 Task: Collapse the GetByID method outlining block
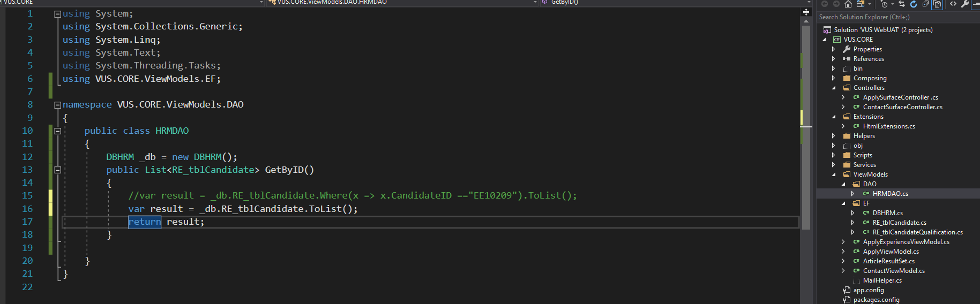pos(57,170)
